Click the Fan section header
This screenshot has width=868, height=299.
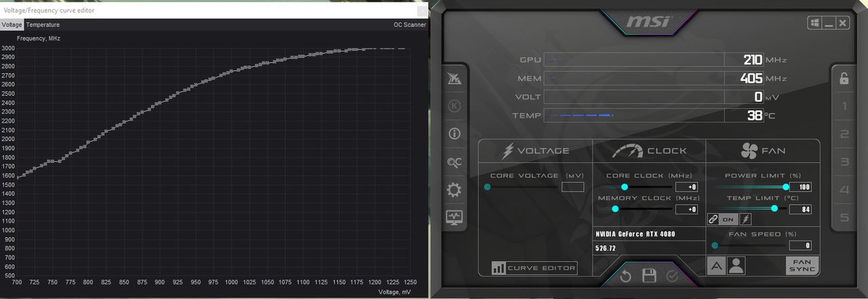coord(763,151)
